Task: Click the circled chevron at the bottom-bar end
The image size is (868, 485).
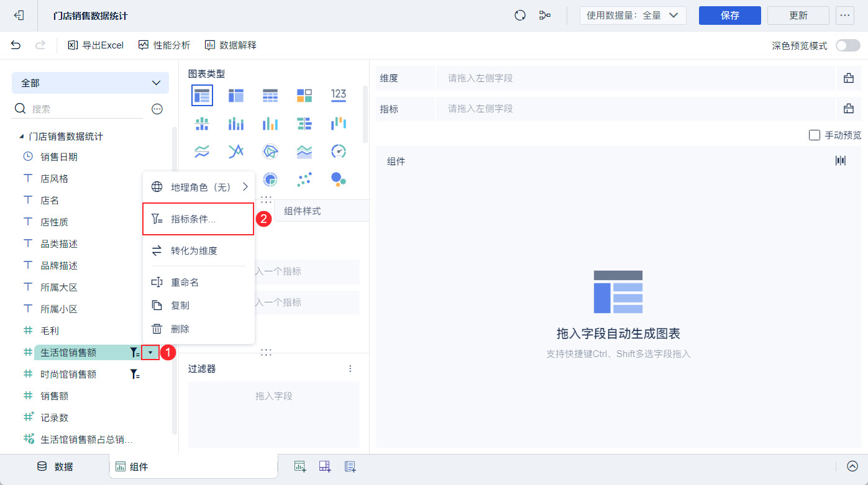Action: pyautogui.click(x=852, y=466)
